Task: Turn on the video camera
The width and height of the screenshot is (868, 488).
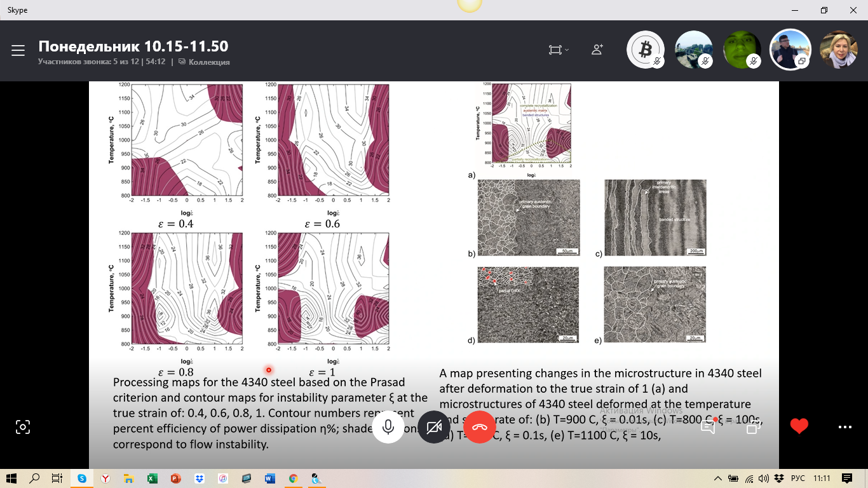Action: tap(435, 427)
